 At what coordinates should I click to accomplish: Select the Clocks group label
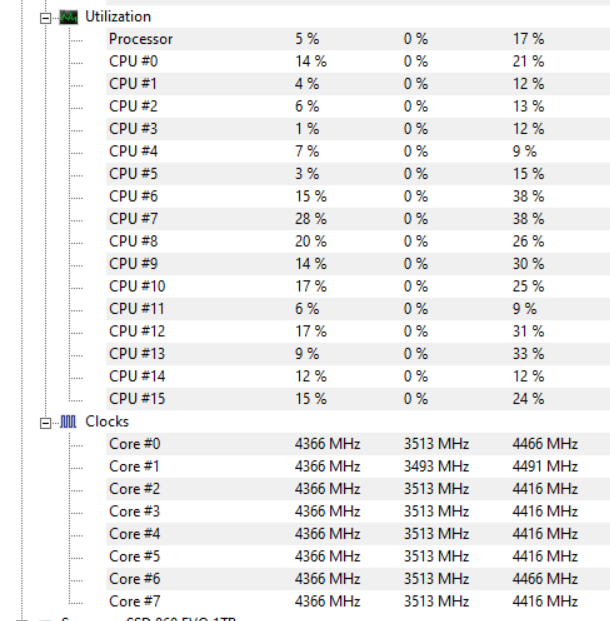point(107,421)
